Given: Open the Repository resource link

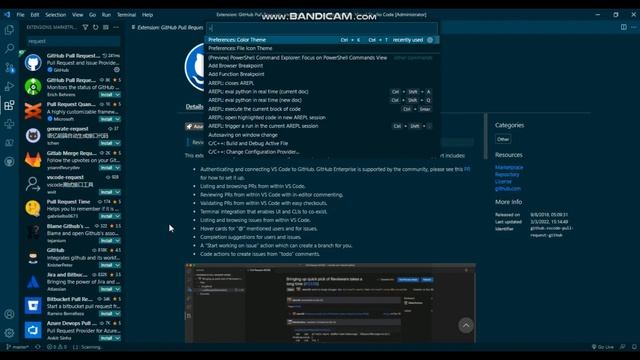Looking at the screenshot, I should pos(507,174).
